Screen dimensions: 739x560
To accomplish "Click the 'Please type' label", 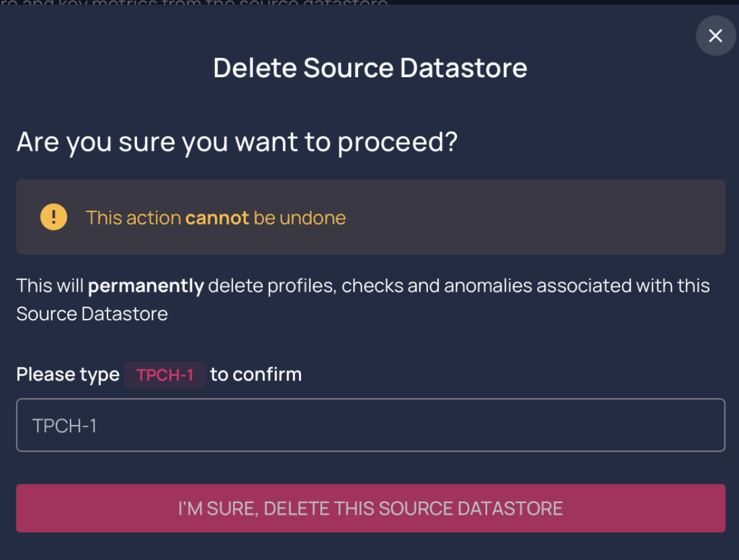I will (x=68, y=375).
